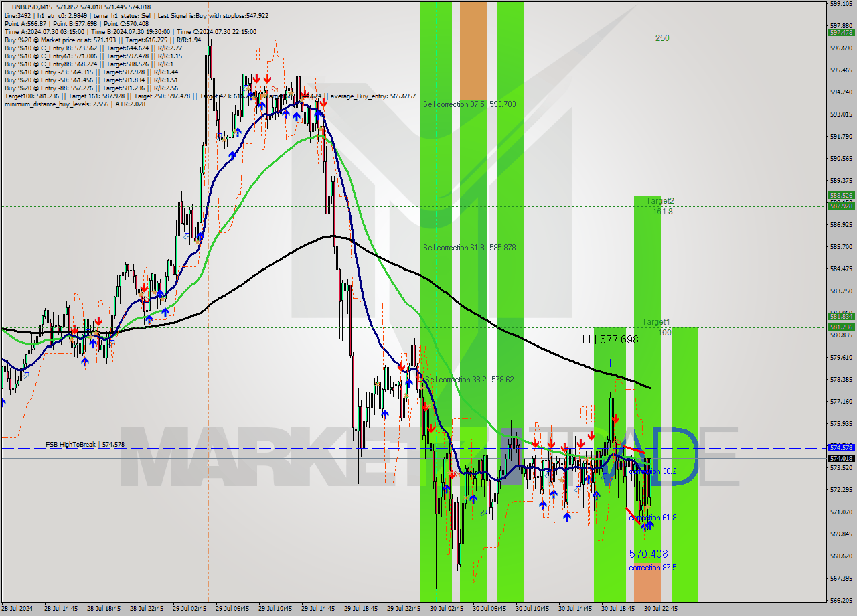Click the '| | | 570.408' point C label
857x616 pixels.
coord(639,554)
